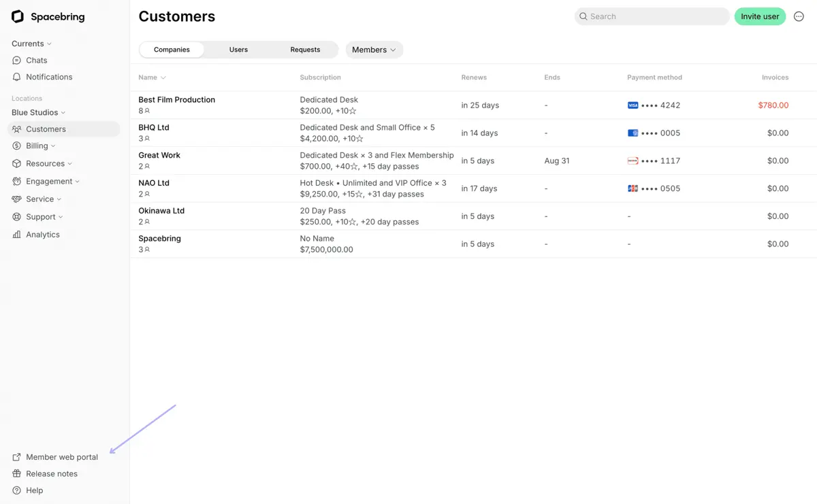Expand the Service submenu
Screen dimensions: 817x504
pos(59,199)
